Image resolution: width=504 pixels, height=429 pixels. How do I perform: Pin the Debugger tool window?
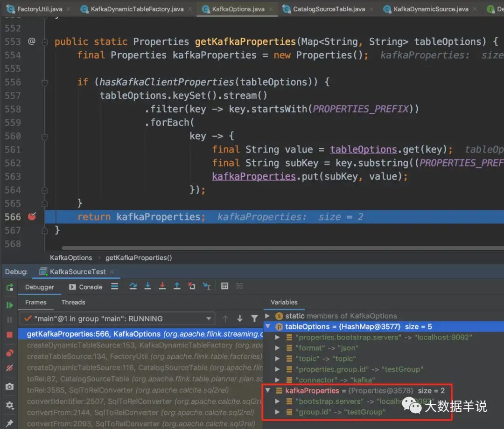coord(9,422)
